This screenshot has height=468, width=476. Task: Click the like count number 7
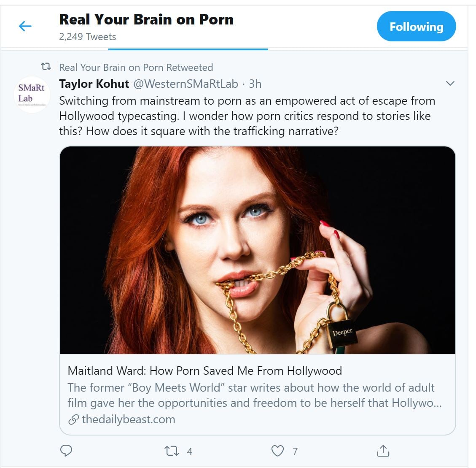295,452
